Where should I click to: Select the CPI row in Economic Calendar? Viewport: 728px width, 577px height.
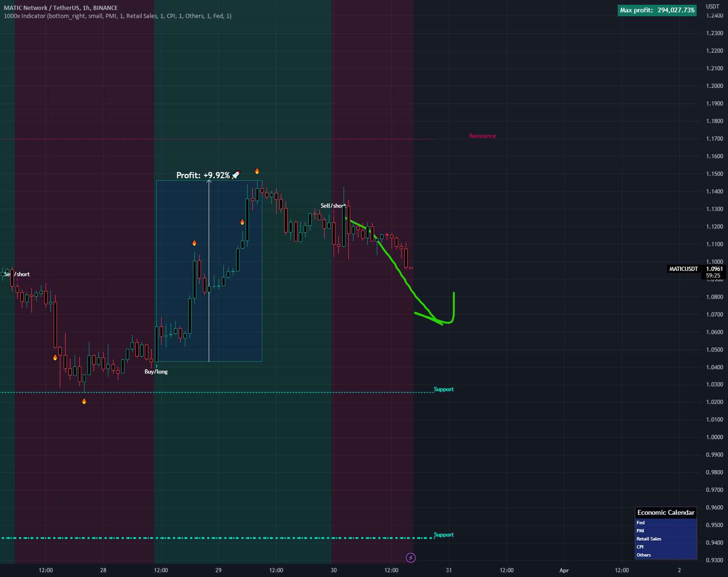(x=666, y=547)
